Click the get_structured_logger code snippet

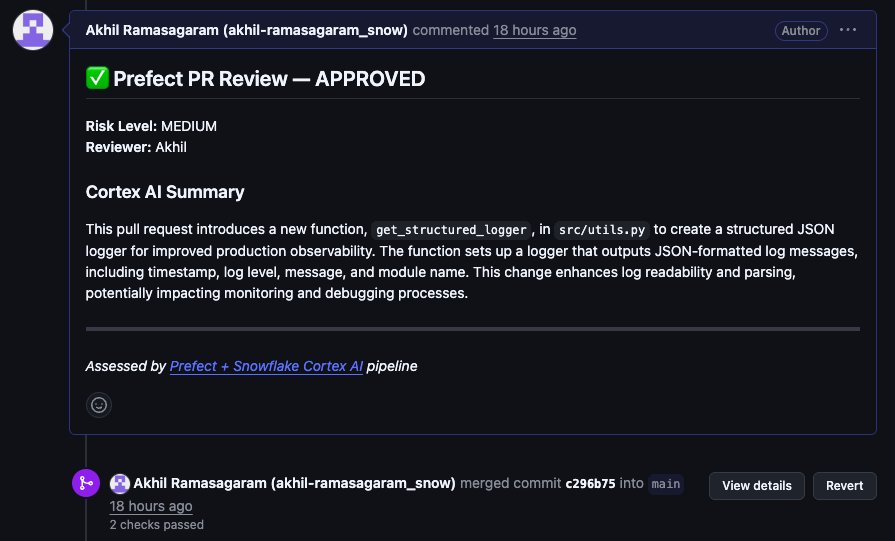pos(451,230)
